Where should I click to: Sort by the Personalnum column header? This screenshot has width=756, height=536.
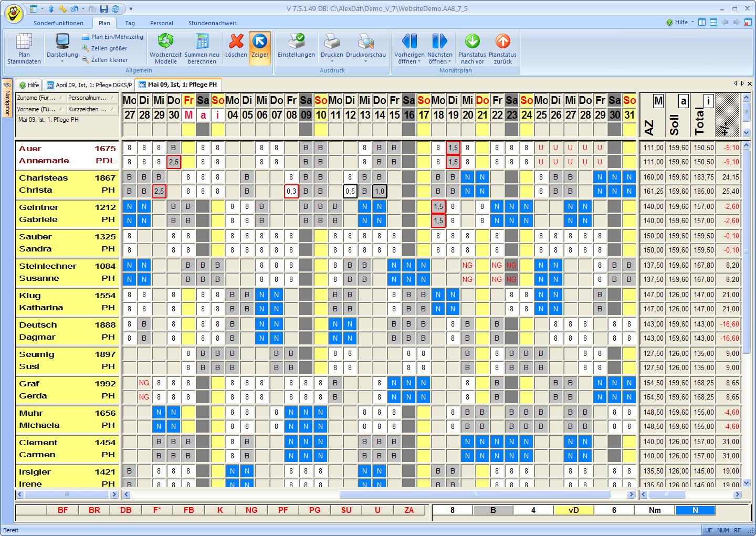(92, 98)
